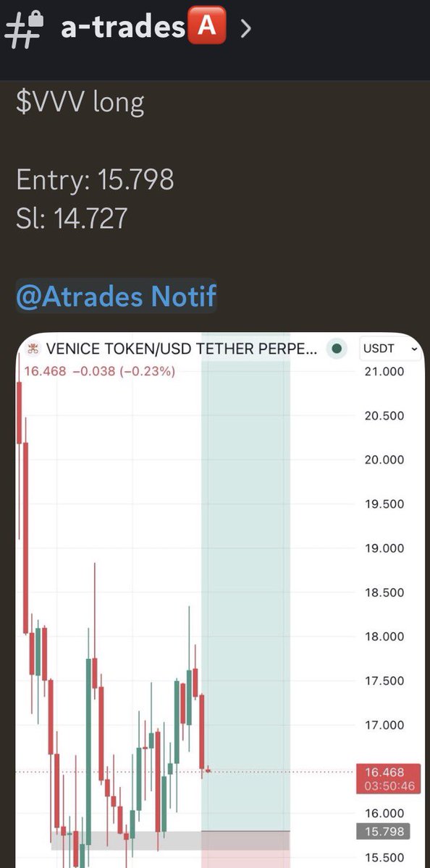The width and height of the screenshot is (430, 868).
Task: Tap the locked channel hash icon
Action: pos(26,28)
